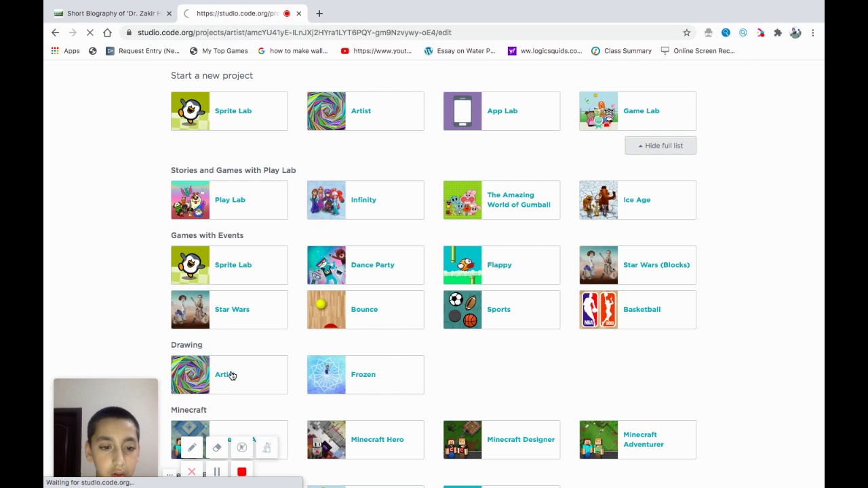Open the Amazing World of Gumball icon

point(462,200)
